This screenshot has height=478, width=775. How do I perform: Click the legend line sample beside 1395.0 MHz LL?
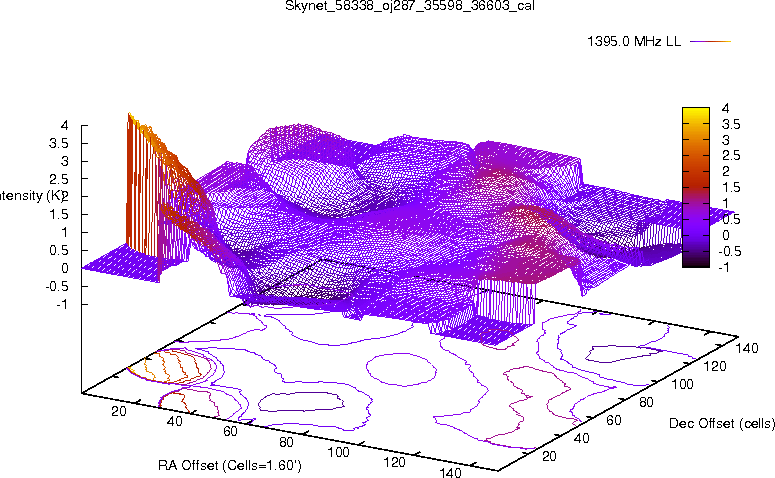[710, 42]
